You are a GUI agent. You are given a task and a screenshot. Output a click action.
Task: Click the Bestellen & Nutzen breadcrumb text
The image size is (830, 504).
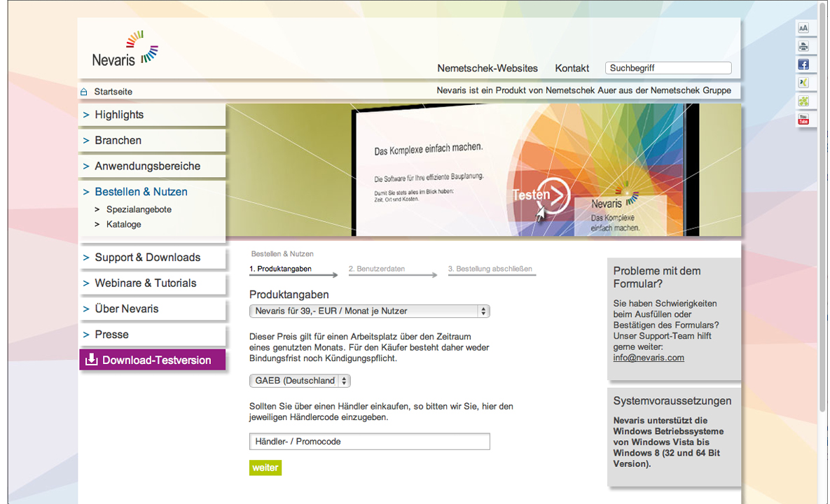[282, 254]
